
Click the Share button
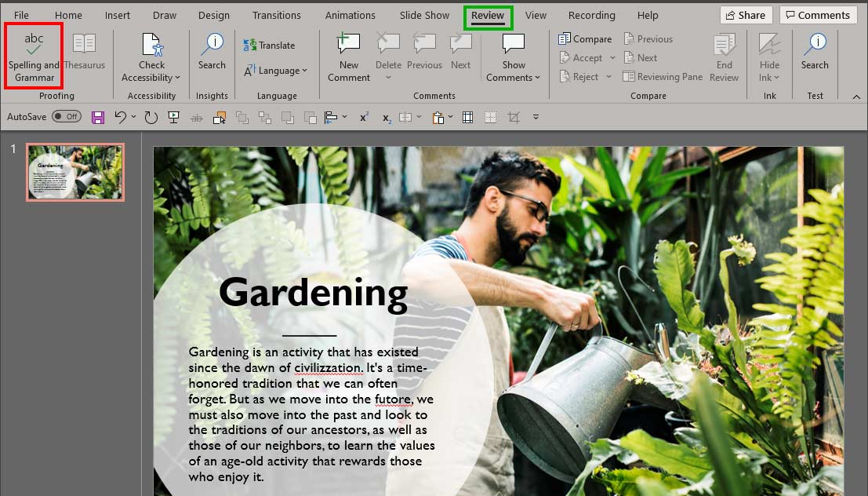coord(746,14)
